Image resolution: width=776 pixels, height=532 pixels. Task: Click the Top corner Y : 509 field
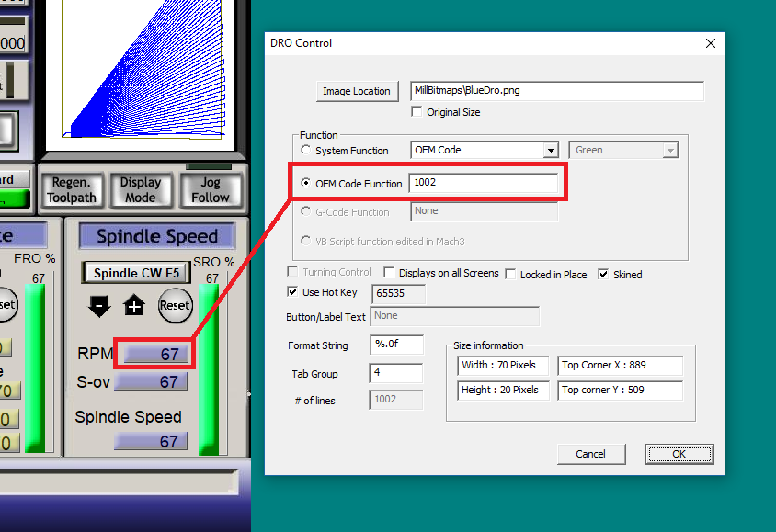[x=620, y=391]
